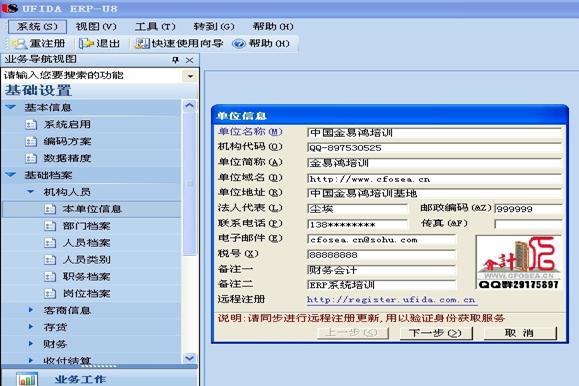Click the 编码方案 document icon
Screen dimensions: 579x386
31,141
